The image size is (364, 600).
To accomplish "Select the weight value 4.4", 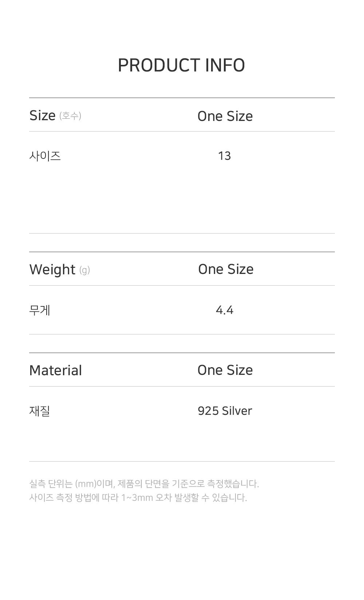I will coord(224,310).
